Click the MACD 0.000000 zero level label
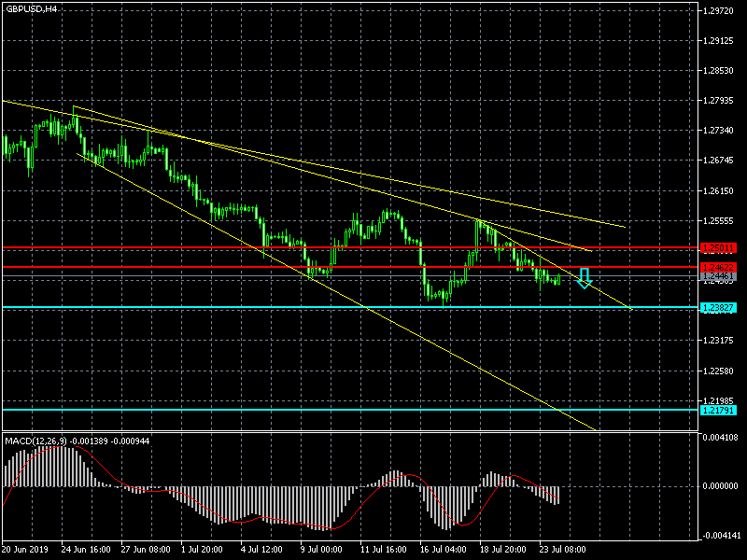The width and height of the screenshot is (747, 560). tap(722, 486)
